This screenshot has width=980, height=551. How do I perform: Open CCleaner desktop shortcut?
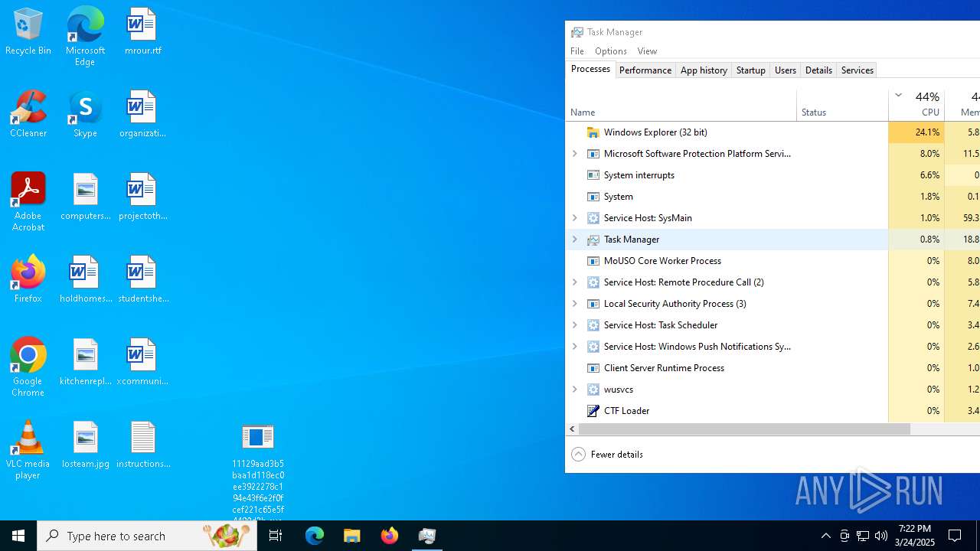pyautogui.click(x=28, y=114)
